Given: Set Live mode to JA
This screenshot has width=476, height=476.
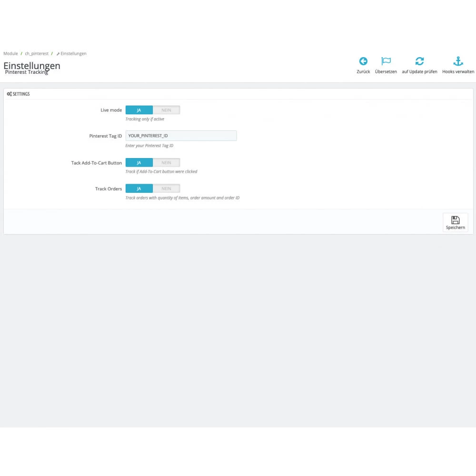Looking at the screenshot, I should point(139,110).
